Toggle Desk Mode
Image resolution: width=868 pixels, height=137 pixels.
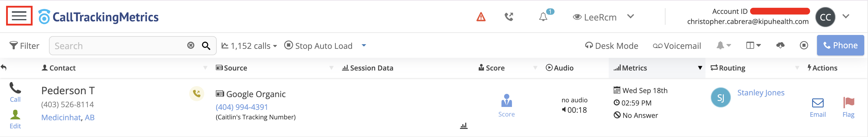coord(612,46)
